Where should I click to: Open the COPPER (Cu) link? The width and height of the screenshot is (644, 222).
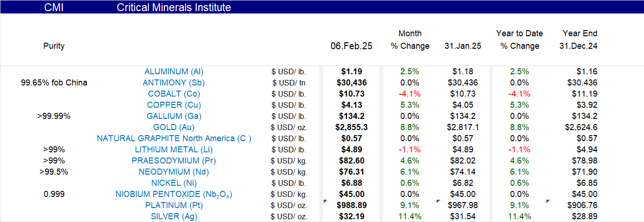point(174,105)
